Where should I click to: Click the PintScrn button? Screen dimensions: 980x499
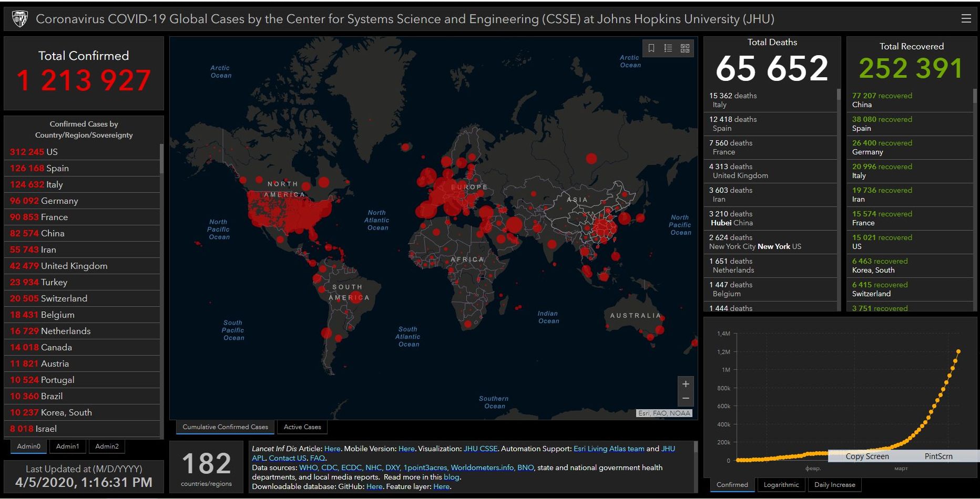938,456
